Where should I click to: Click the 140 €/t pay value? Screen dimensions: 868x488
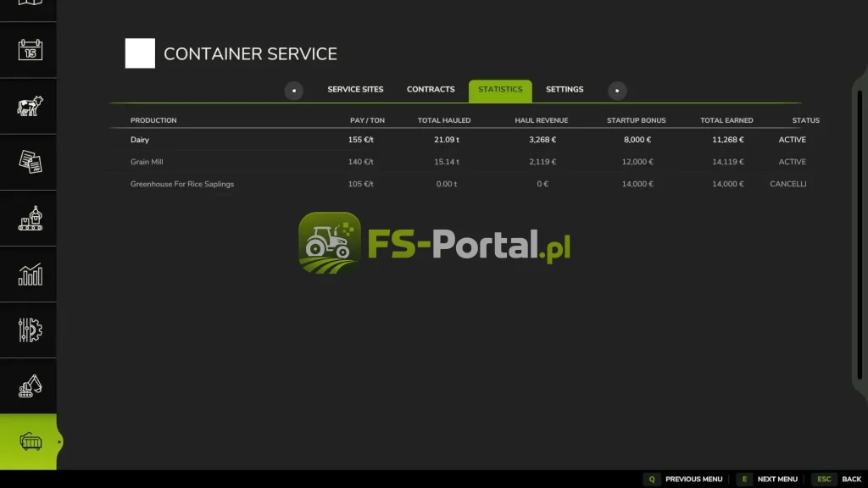360,162
